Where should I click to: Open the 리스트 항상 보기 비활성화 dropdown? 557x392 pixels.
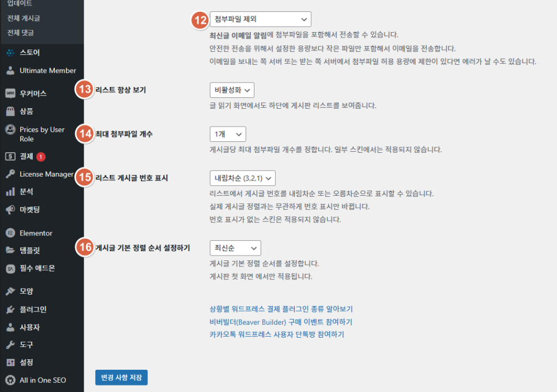[232, 90]
